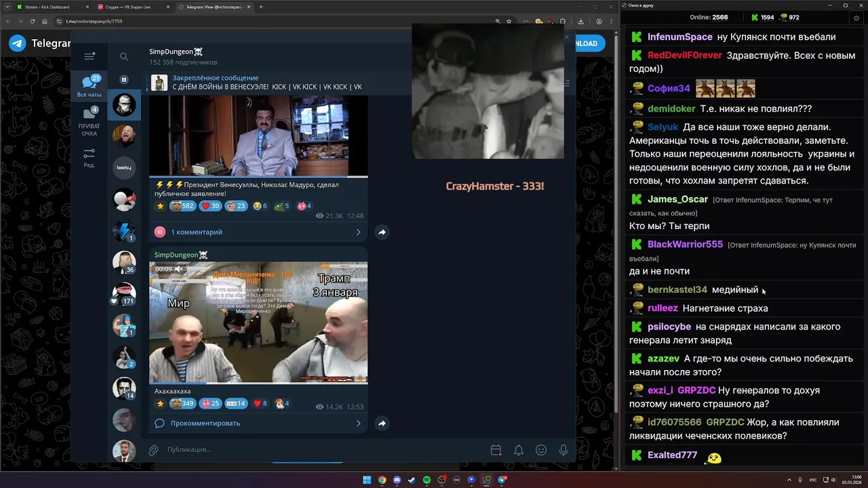Click username InfenumSpace in chat window
Screen dimensions: 868x488
pyautogui.click(x=679, y=37)
